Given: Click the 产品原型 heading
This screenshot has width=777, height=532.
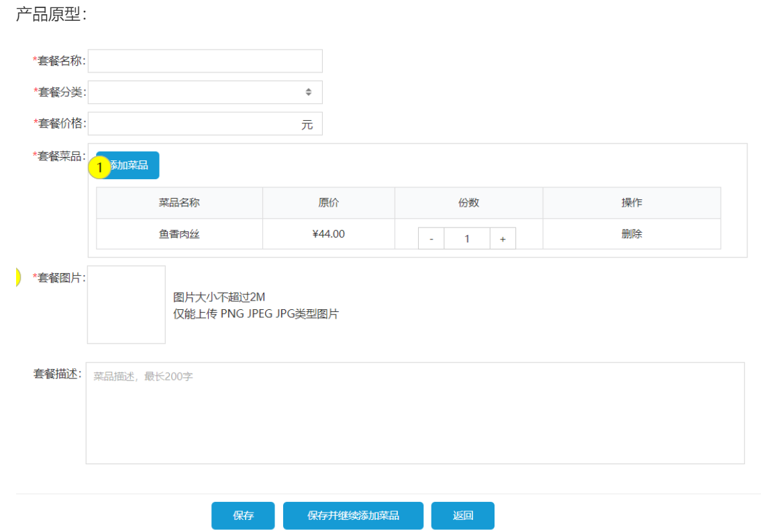Looking at the screenshot, I should pyautogui.click(x=51, y=14).
